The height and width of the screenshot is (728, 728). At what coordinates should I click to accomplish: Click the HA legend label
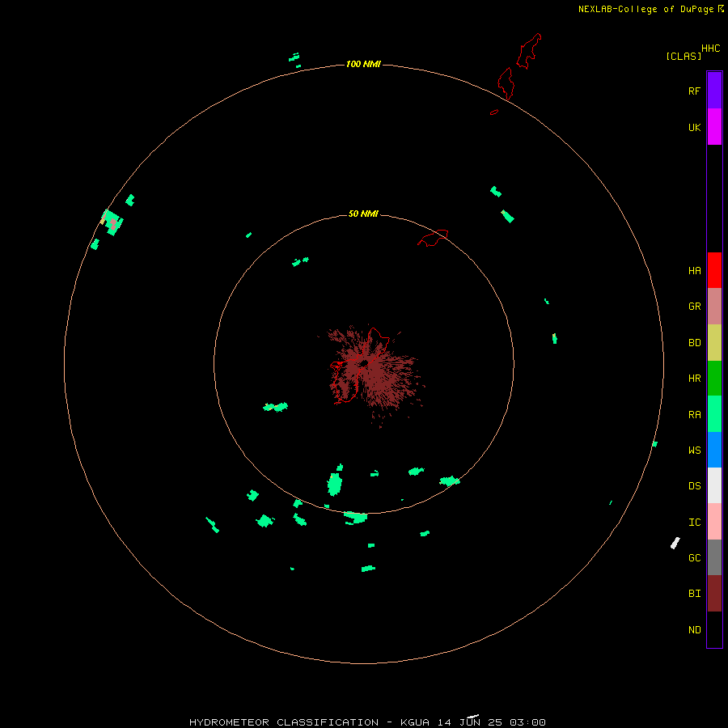694,271
